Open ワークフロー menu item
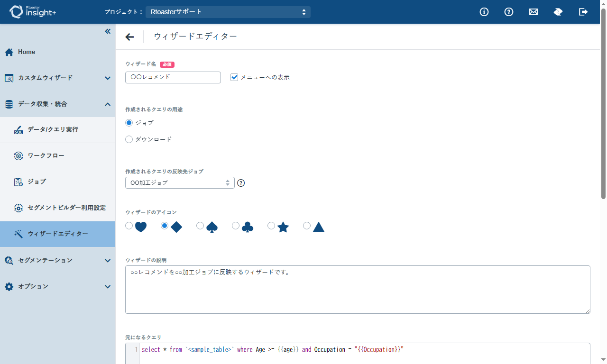This screenshot has width=607, height=364. (x=57, y=156)
